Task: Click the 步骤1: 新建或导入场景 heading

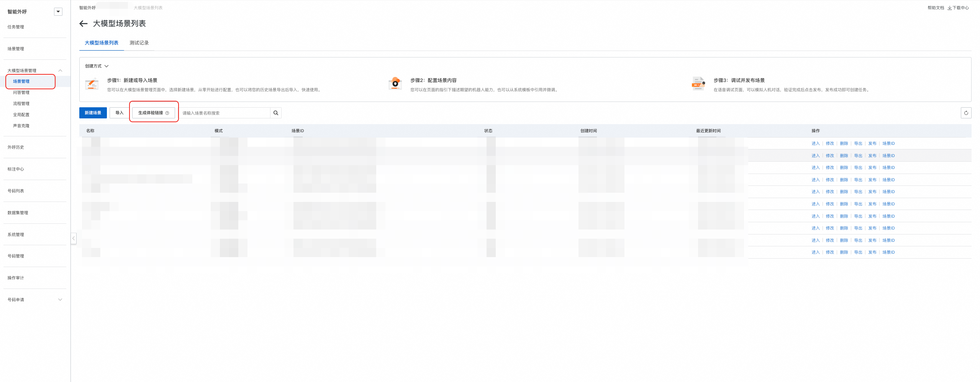Action: point(132,80)
